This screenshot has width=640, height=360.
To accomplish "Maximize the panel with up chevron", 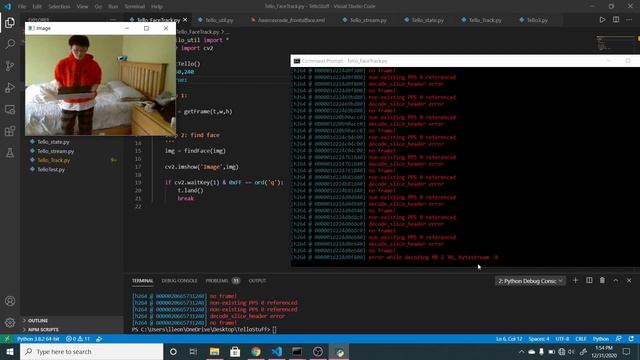I will (616, 280).
